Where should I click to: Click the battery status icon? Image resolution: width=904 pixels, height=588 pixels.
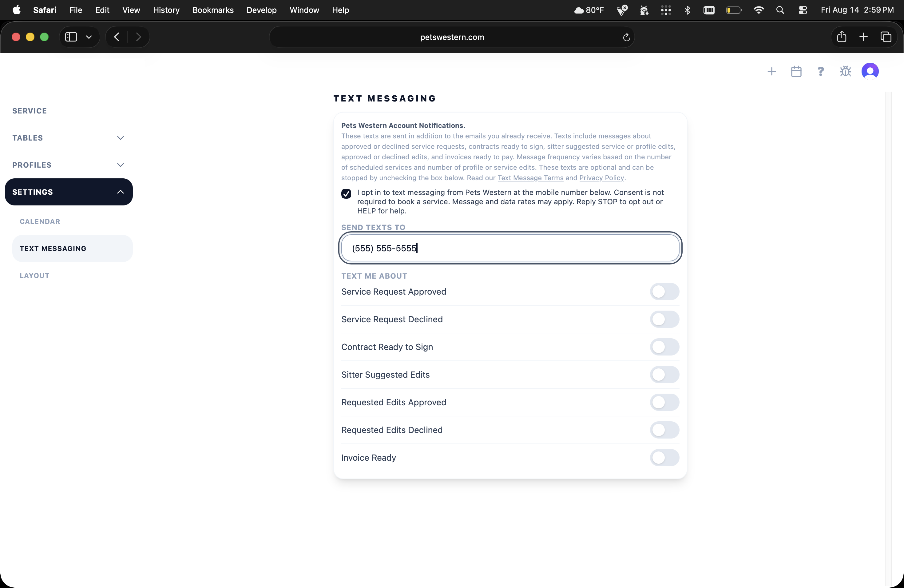point(734,10)
